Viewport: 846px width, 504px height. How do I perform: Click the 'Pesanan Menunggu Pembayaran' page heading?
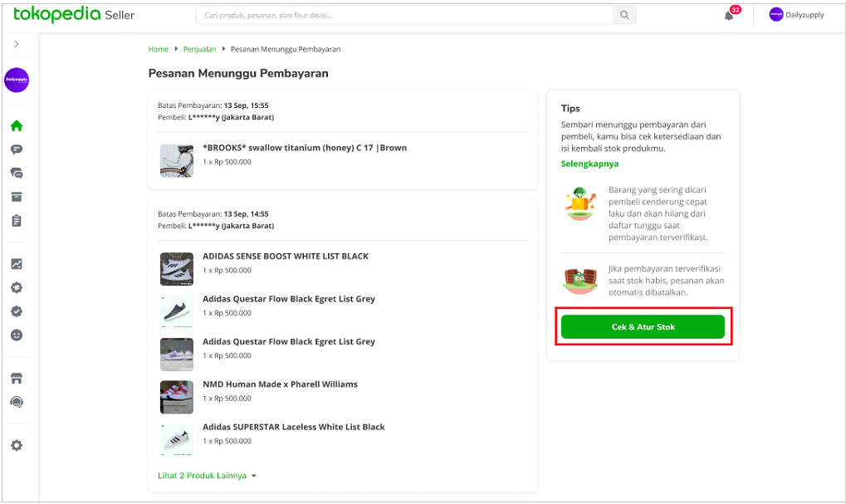point(238,73)
